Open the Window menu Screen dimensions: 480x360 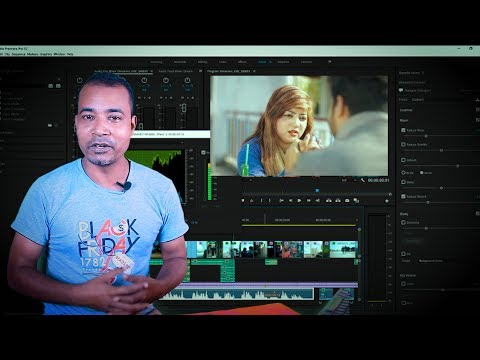59,54
